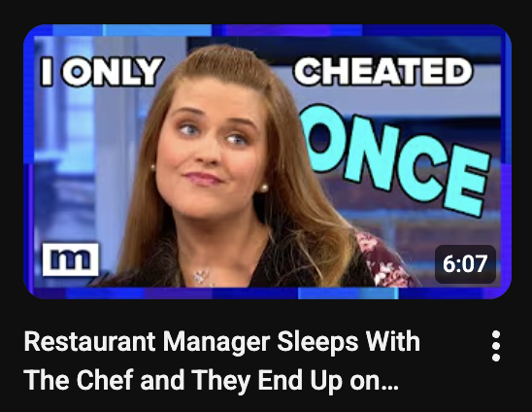Click the pearl earring in thumbnail

[264, 188]
